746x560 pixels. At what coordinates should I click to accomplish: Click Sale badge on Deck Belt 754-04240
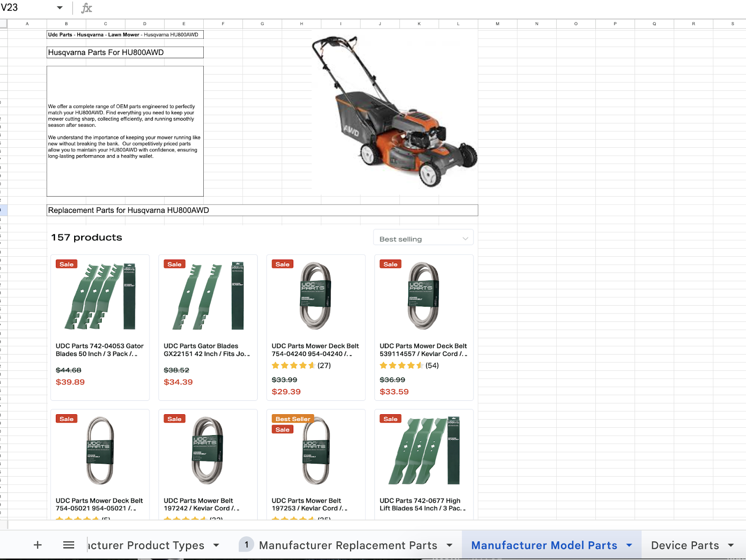(x=283, y=264)
